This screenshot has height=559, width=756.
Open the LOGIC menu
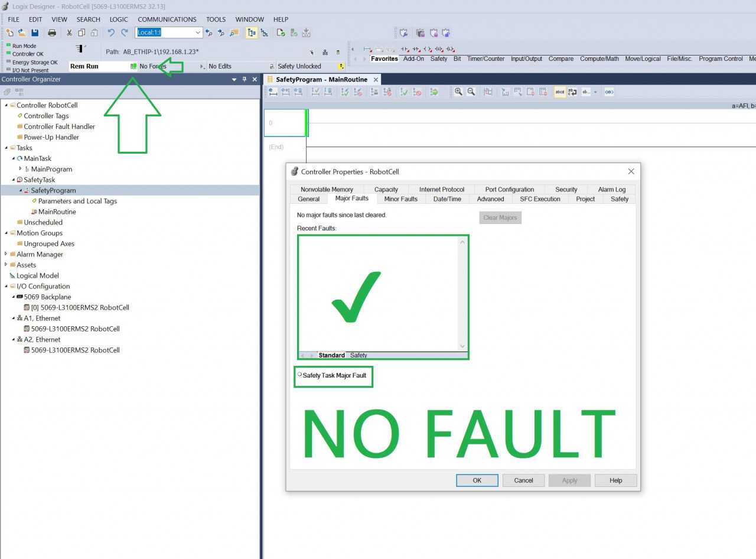click(x=119, y=19)
